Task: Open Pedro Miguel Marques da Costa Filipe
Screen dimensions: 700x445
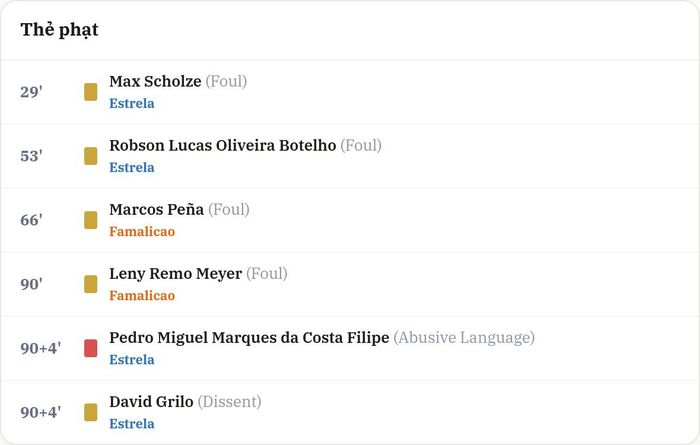Action: pos(249,338)
